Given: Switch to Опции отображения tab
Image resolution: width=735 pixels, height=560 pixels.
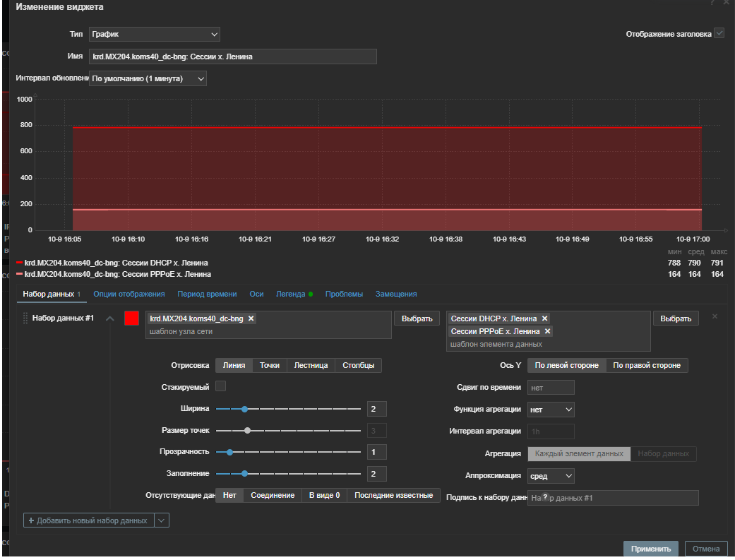Looking at the screenshot, I should (x=129, y=294).
